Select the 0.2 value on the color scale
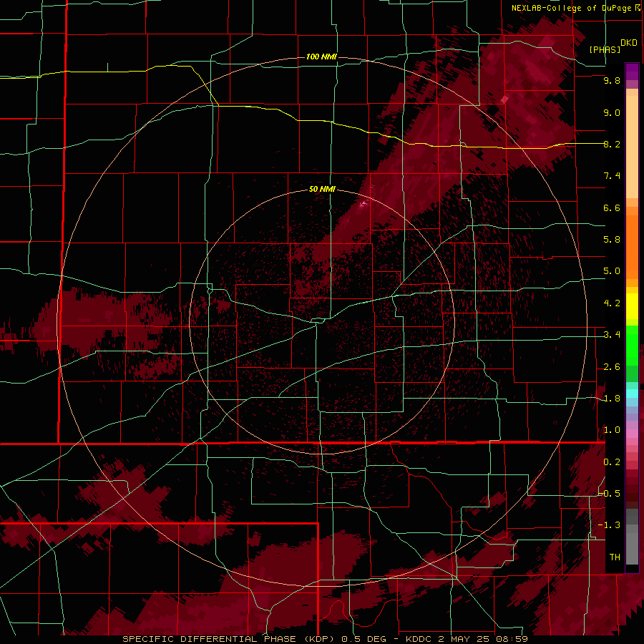The height and width of the screenshot is (644, 644). pos(612,462)
